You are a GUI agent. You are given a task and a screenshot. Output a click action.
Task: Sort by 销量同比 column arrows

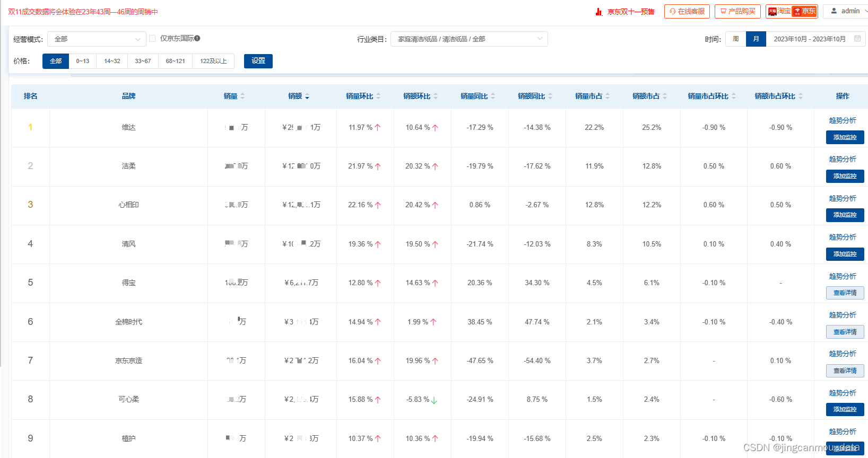[493, 96]
